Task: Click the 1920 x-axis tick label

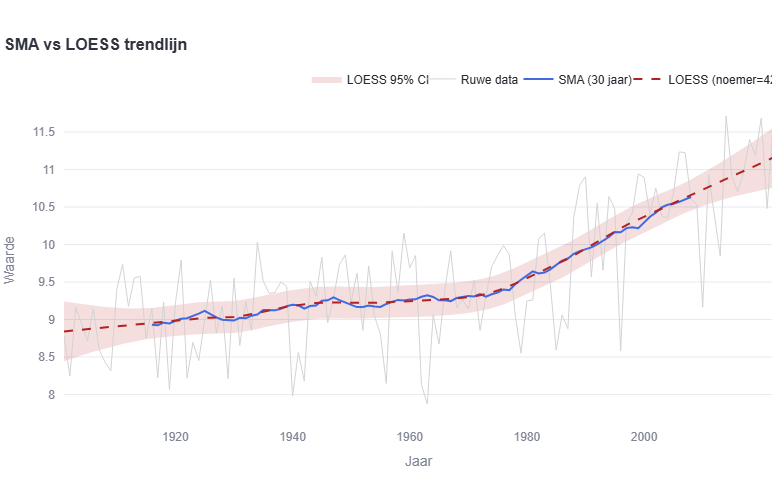Action: [176, 436]
